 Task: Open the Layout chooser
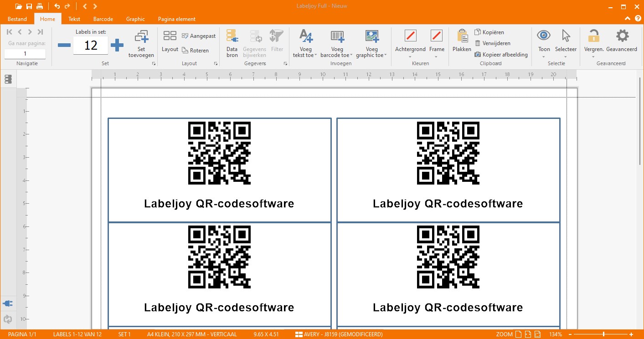[170, 41]
